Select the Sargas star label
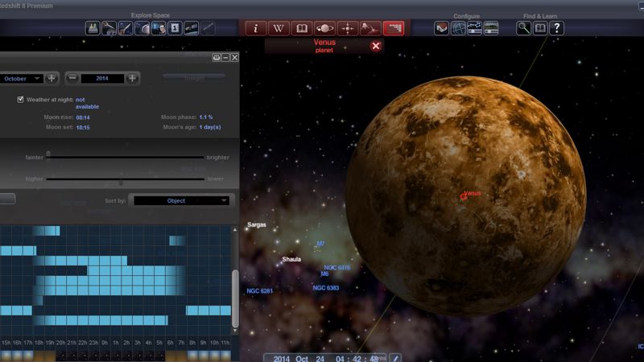Screen dimensions: 644x362 click(x=257, y=224)
